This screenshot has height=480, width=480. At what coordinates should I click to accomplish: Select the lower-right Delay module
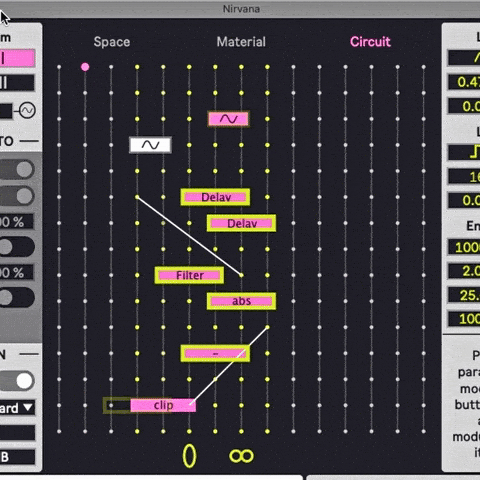(x=241, y=223)
